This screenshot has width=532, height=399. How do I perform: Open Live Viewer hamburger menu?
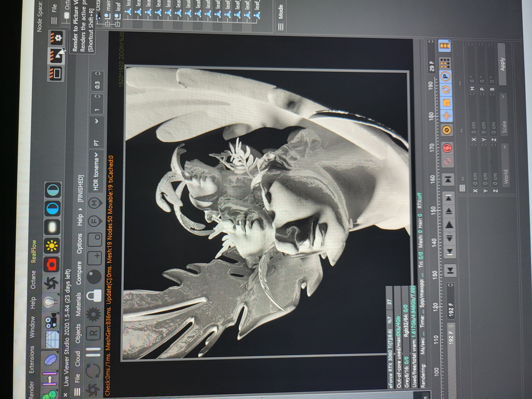77,392
